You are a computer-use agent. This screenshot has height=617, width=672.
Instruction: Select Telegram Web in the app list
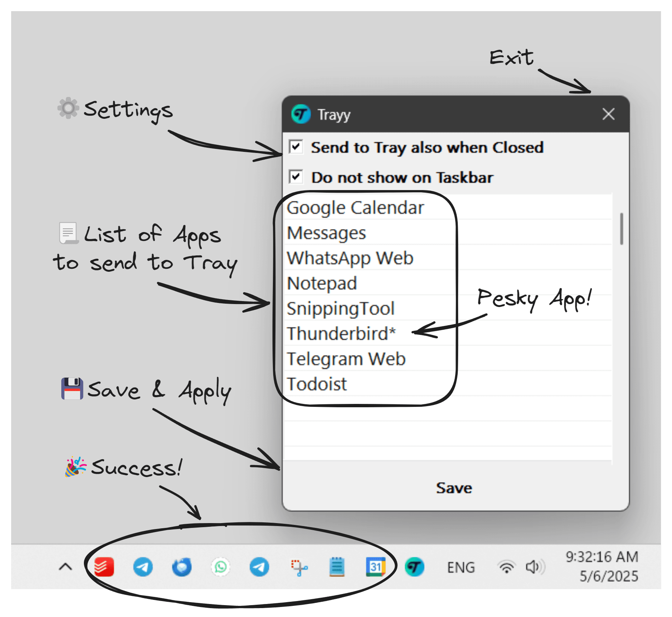pyautogui.click(x=447, y=359)
